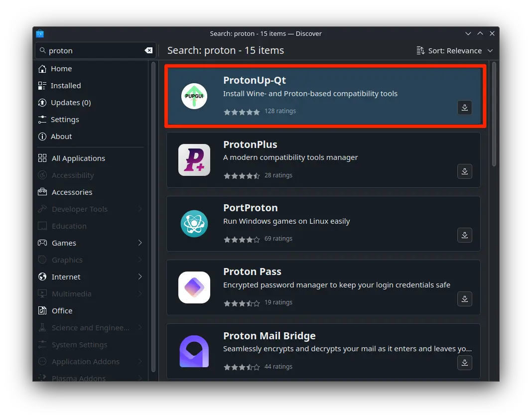
Task: Click the 28 ratings text
Action: (278, 175)
